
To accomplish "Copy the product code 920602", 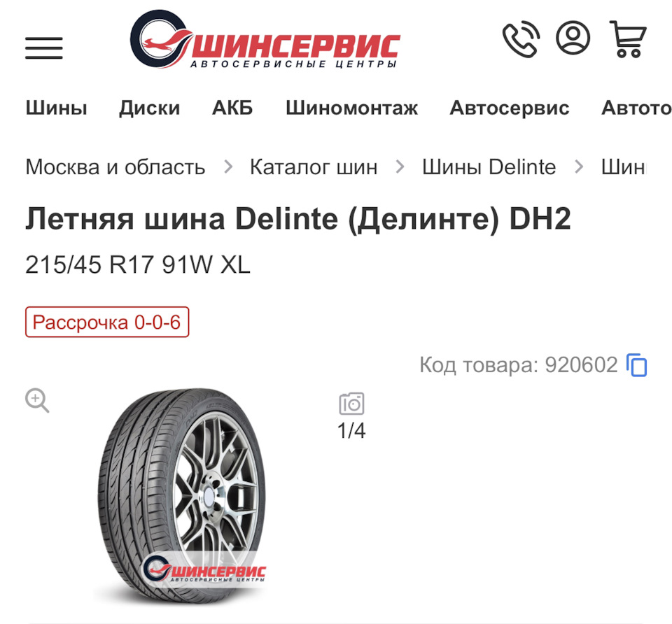I will (637, 365).
